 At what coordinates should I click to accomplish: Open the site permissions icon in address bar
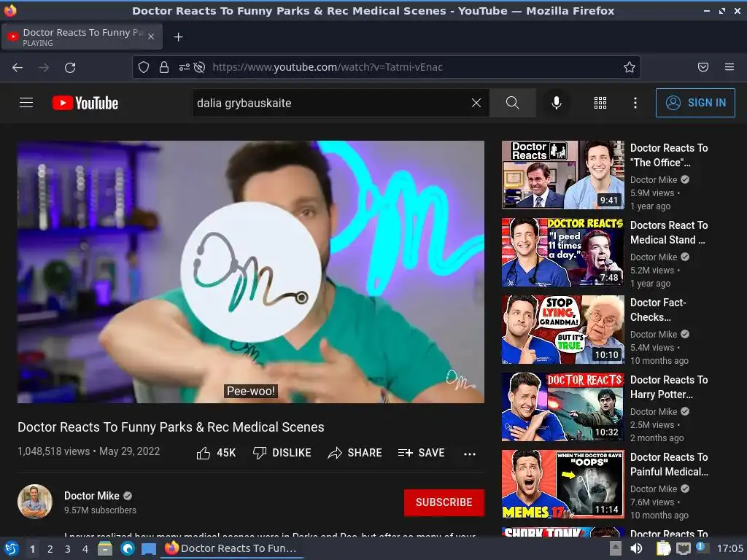point(184,67)
